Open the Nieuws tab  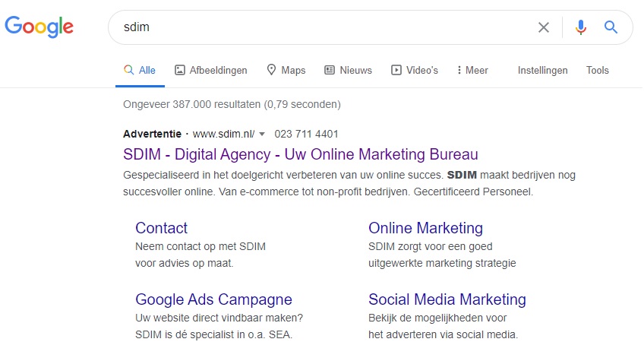tap(349, 71)
